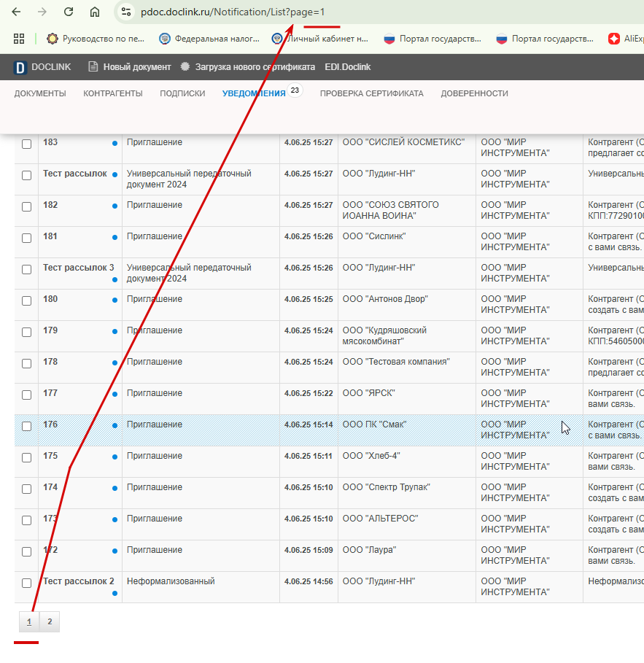Click the browser forward arrow

point(42,12)
